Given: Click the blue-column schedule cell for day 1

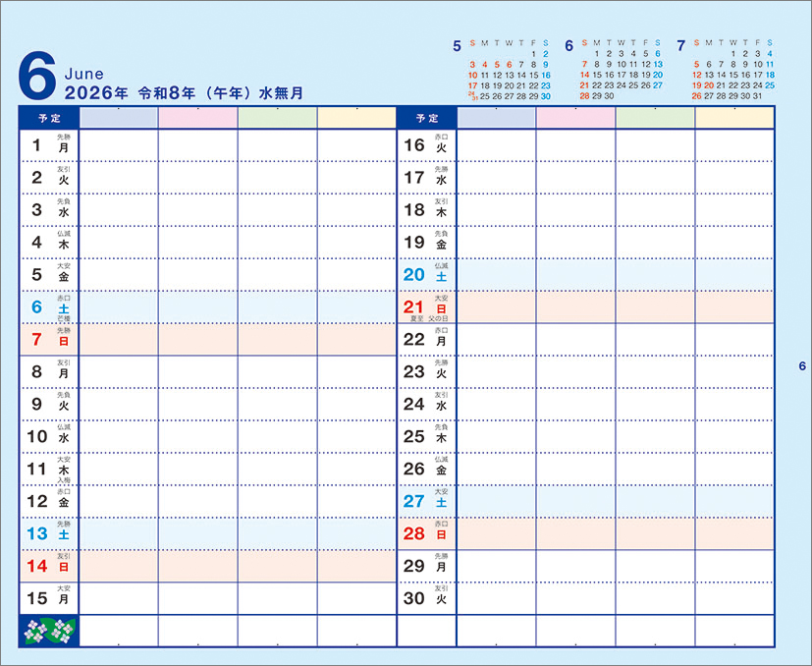Looking at the screenshot, I should tap(118, 145).
